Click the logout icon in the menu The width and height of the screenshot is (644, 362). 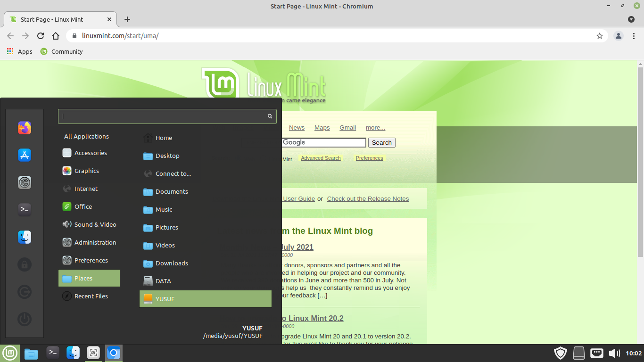pyautogui.click(x=25, y=292)
